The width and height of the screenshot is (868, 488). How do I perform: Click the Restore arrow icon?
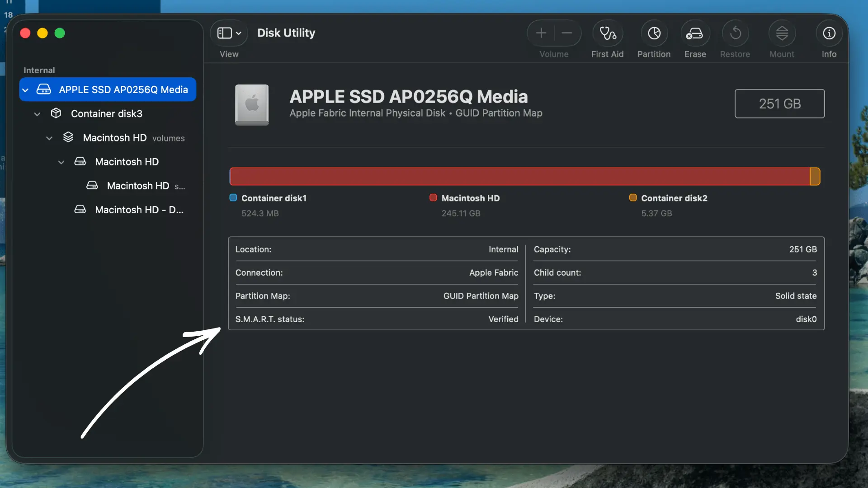click(736, 33)
